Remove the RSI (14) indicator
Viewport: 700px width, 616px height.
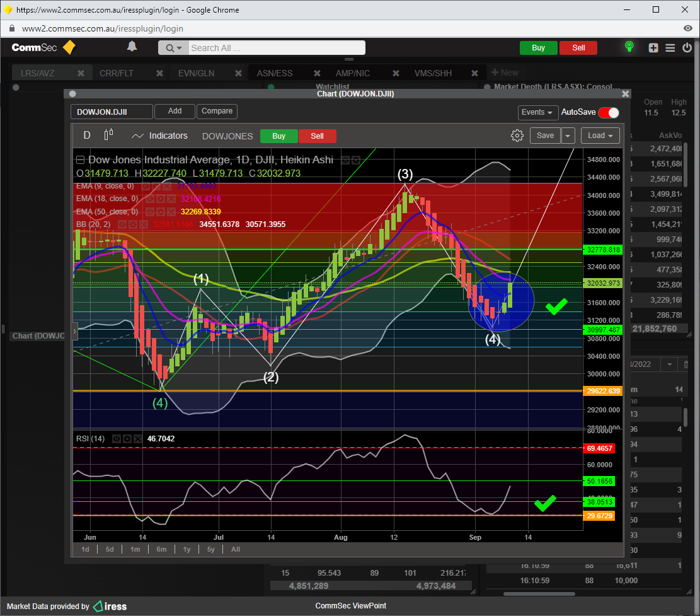point(137,439)
